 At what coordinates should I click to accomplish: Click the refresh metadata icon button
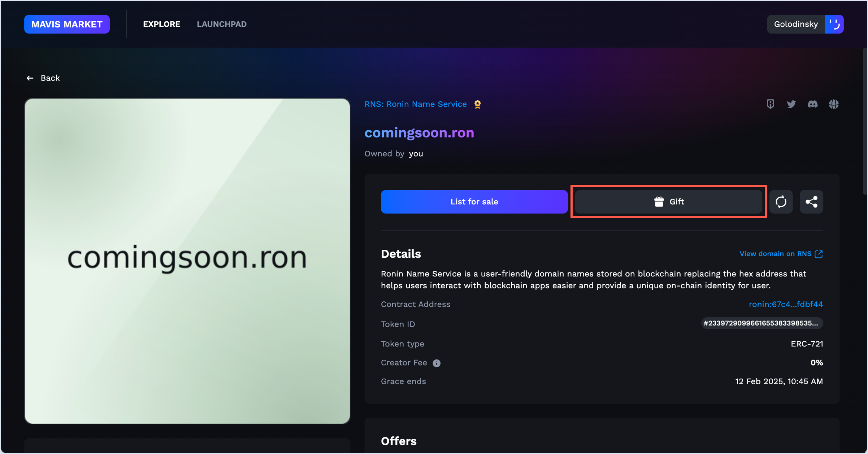point(781,202)
